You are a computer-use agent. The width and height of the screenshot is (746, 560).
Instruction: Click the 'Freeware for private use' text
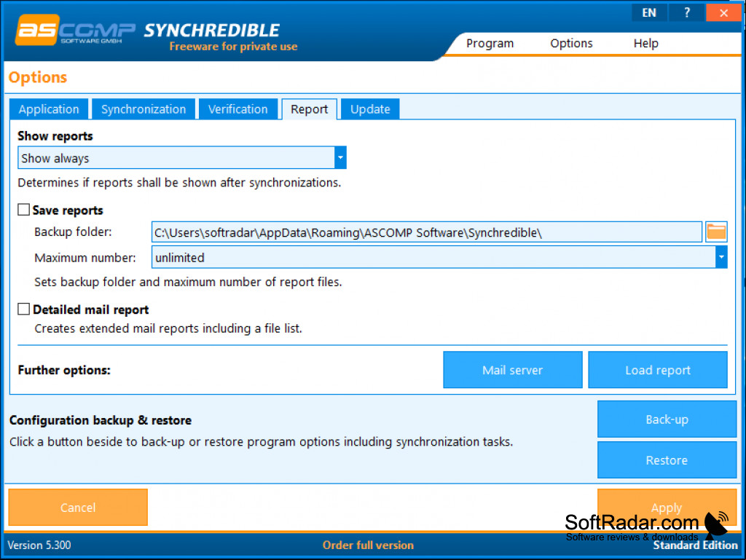pyautogui.click(x=233, y=47)
